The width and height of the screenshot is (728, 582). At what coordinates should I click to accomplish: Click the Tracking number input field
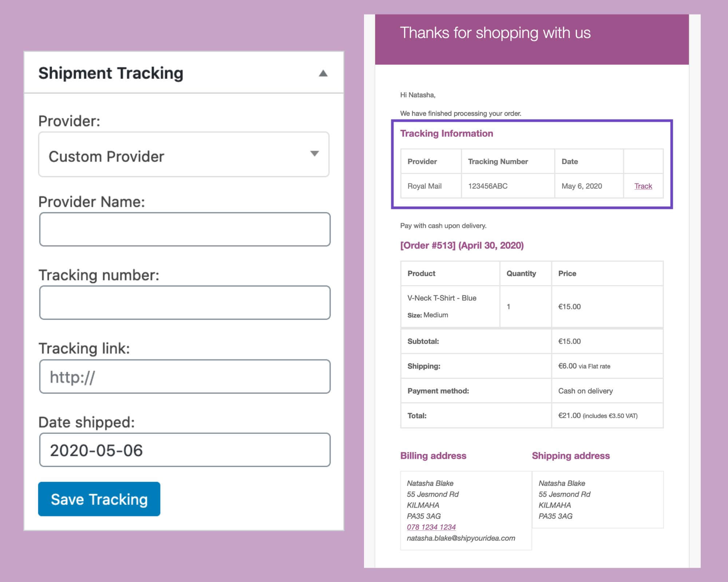tap(185, 303)
